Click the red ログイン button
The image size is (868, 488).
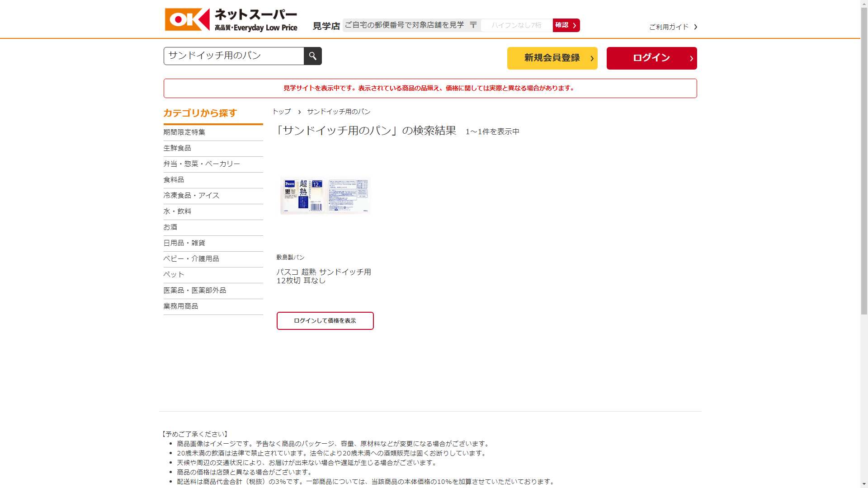click(651, 58)
